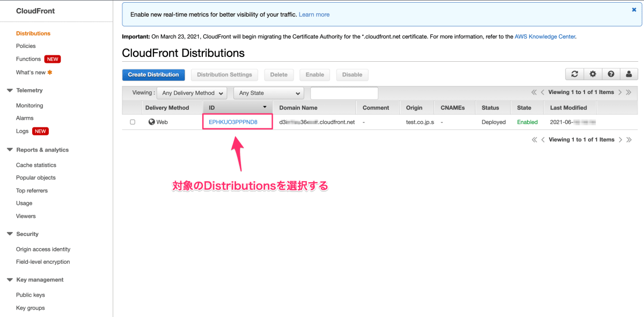Open distribution ID EPHKUO3PPPND8 link

(233, 122)
